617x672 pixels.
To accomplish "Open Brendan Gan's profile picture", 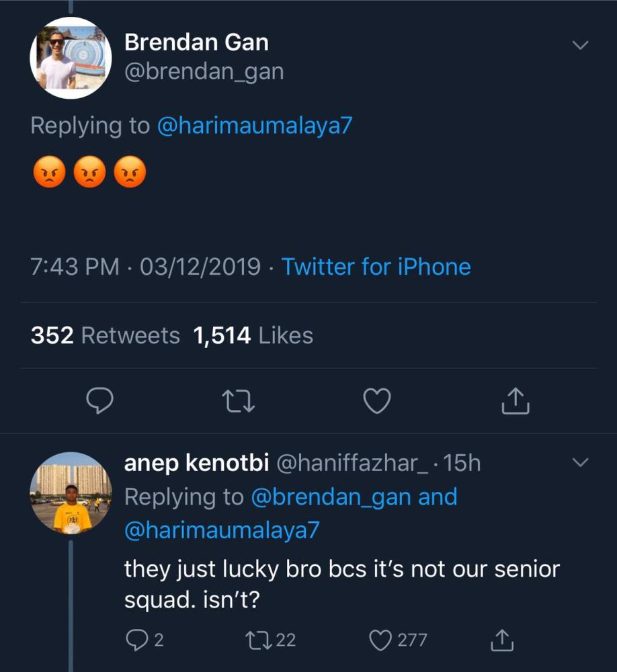I will (71, 58).
